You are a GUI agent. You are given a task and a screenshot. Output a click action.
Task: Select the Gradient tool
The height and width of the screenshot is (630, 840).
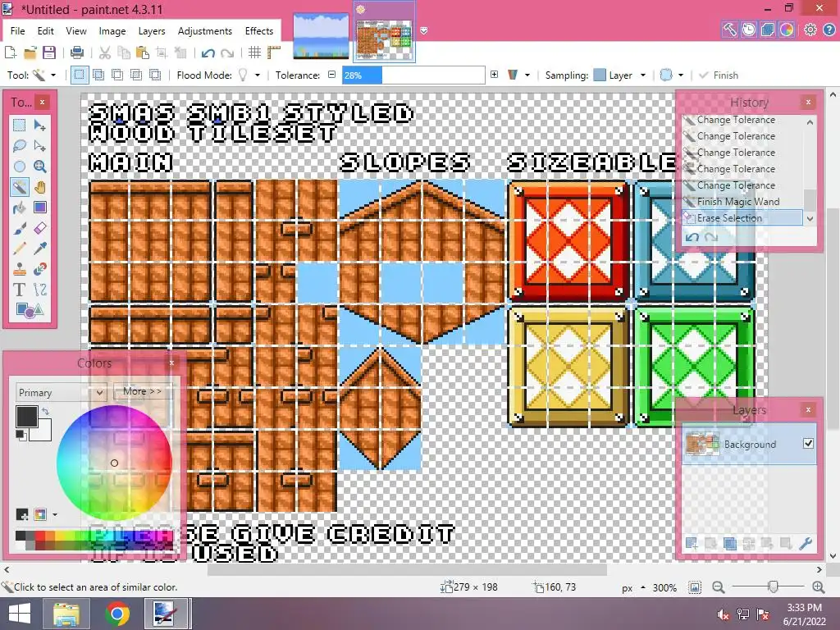tap(39, 208)
